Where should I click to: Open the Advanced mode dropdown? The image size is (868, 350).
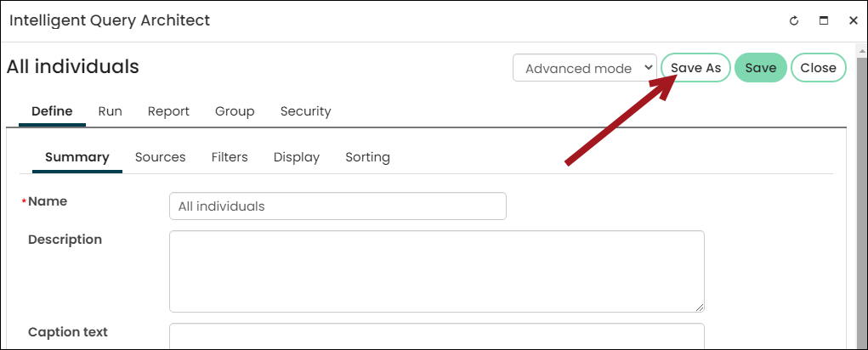(x=585, y=68)
